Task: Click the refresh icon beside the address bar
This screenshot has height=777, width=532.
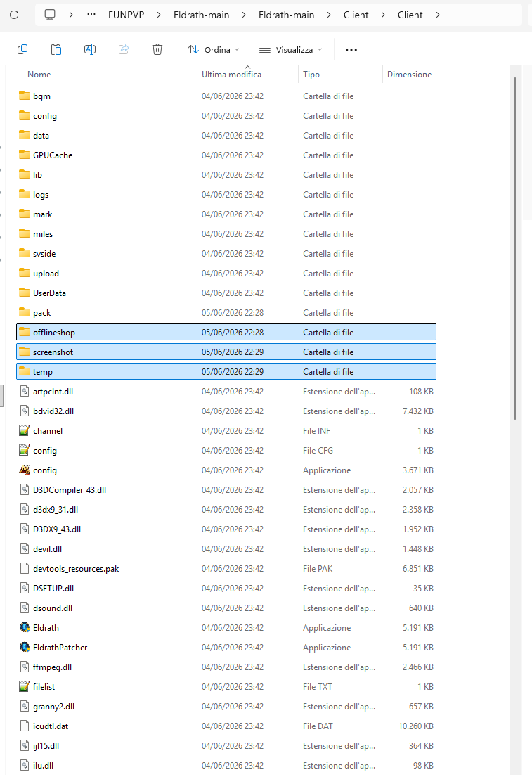Action: (14, 15)
